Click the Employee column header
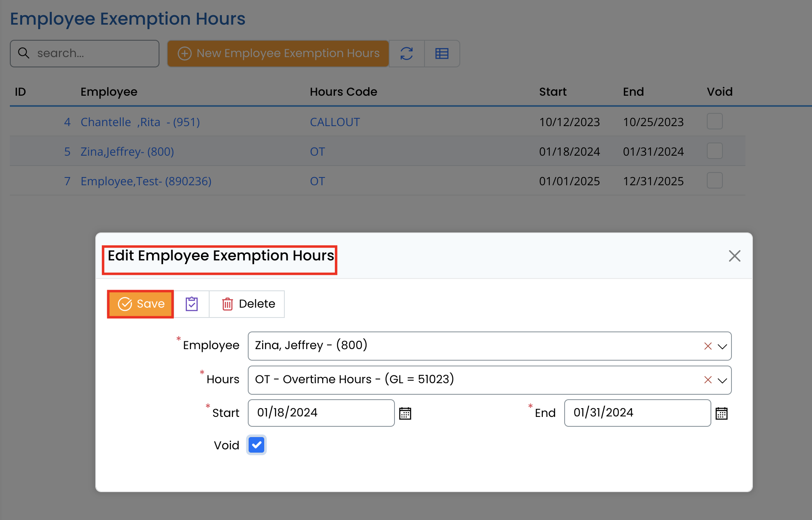The width and height of the screenshot is (812, 520). tap(109, 92)
